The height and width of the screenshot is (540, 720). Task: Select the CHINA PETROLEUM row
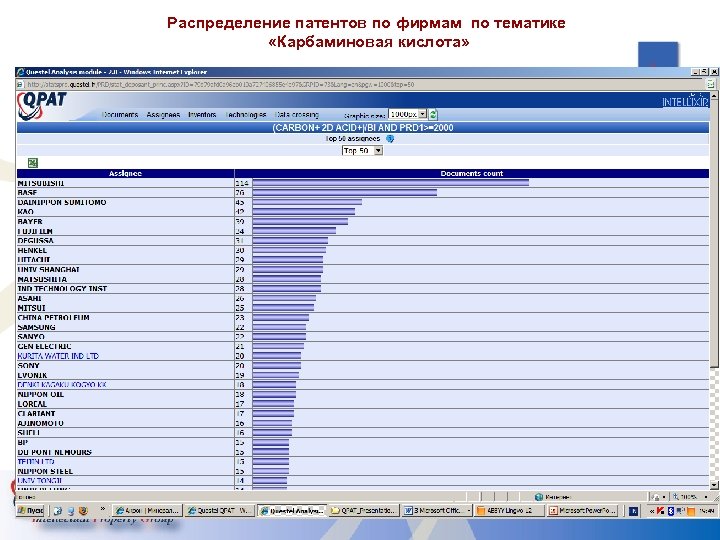(363, 317)
